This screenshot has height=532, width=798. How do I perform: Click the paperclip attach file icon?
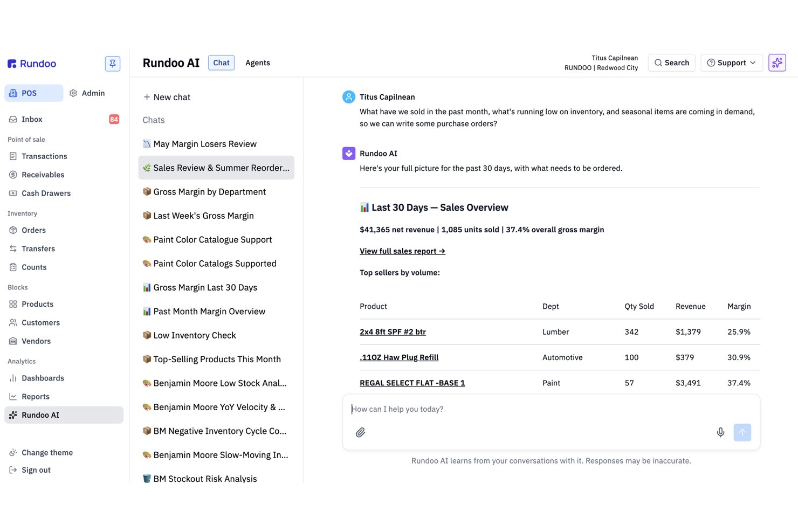pos(360,432)
